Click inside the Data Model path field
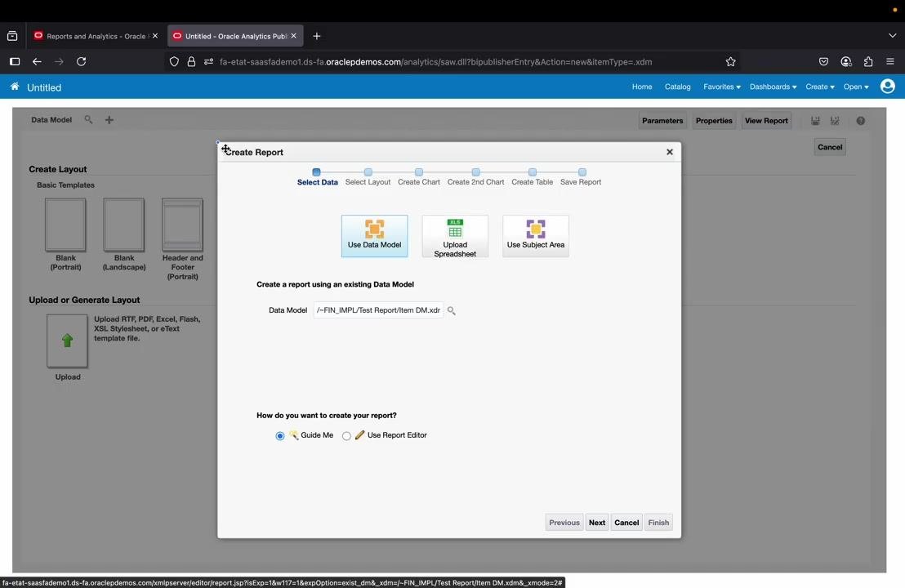Image resolution: width=905 pixels, height=588 pixels. point(378,310)
